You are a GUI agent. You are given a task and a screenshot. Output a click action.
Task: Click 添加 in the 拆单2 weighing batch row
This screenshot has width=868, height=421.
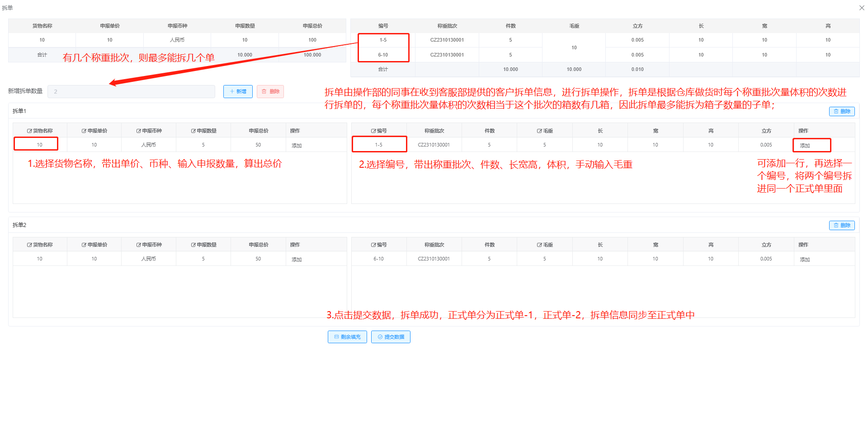point(805,260)
